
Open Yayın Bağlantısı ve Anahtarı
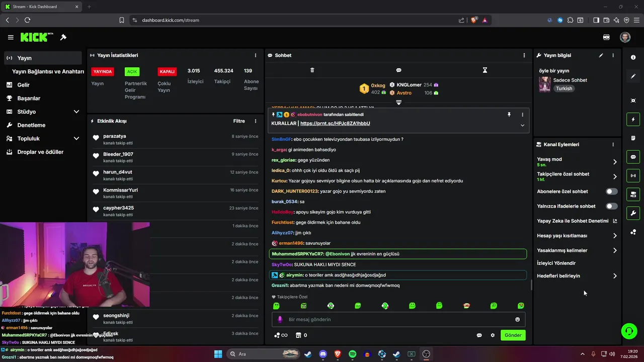(48, 71)
